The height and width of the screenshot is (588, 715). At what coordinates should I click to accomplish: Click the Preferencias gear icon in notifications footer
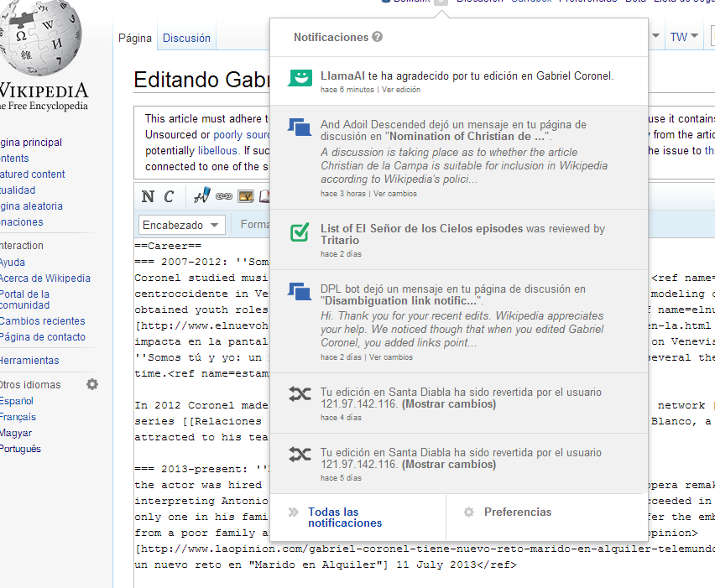[469, 513]
